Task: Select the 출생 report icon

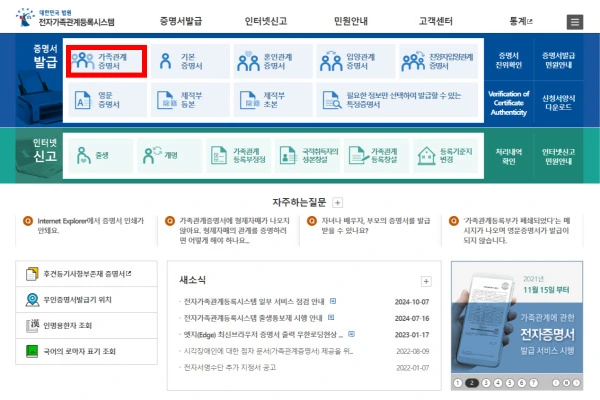Action: tap(83, 155)
